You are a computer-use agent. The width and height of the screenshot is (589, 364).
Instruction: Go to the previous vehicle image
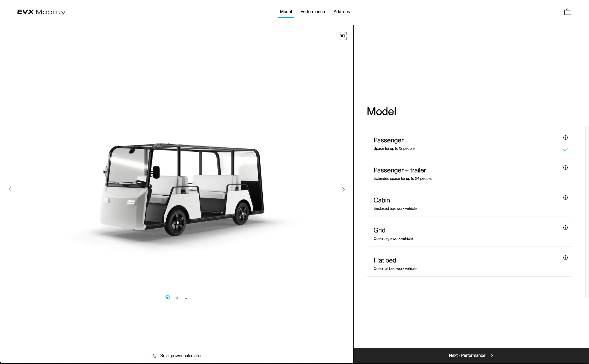(10, 189)
